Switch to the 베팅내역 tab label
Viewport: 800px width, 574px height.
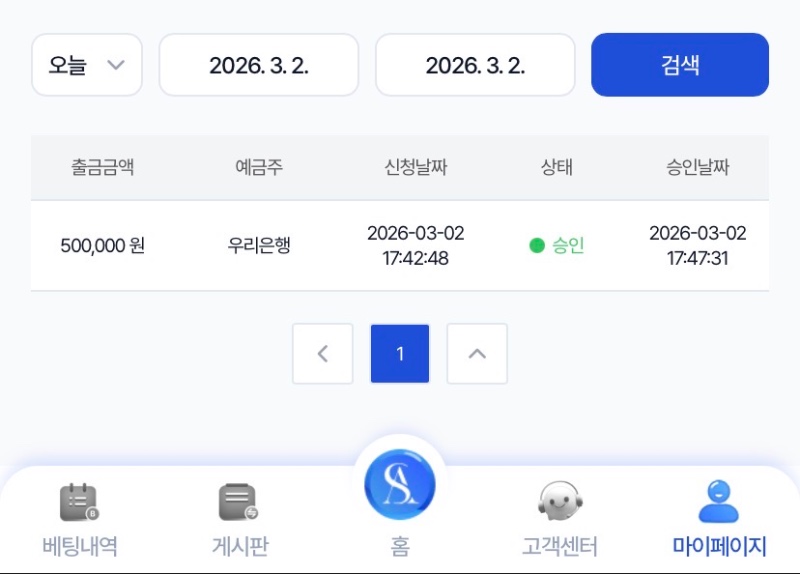pos(80,547)
